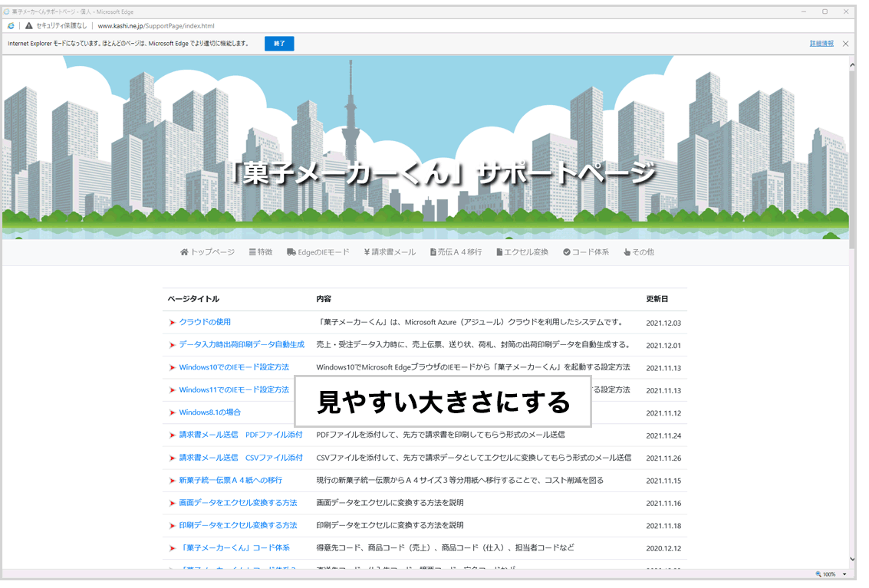Click the date 2021.11.13 in the Windows10 row
This screenshot has width=869, height=588.
tap(663, 369)
